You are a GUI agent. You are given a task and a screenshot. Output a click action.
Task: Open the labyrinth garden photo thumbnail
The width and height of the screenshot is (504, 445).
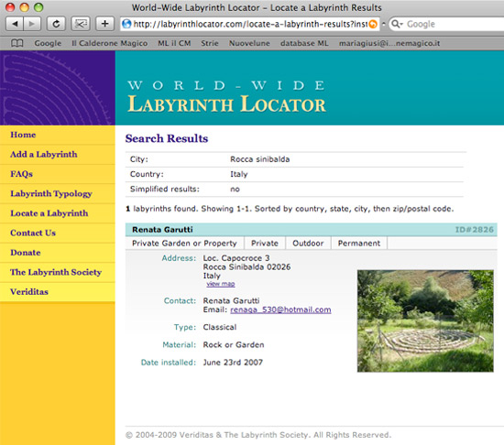tap(425, 321)
